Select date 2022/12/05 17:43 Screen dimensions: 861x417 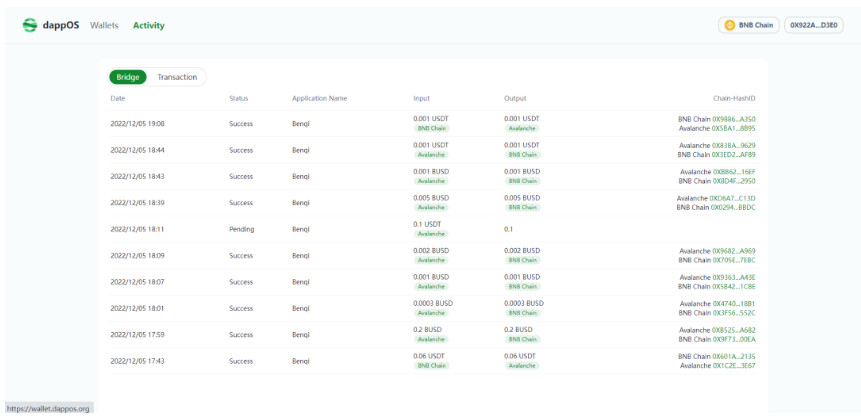(137, 361)
